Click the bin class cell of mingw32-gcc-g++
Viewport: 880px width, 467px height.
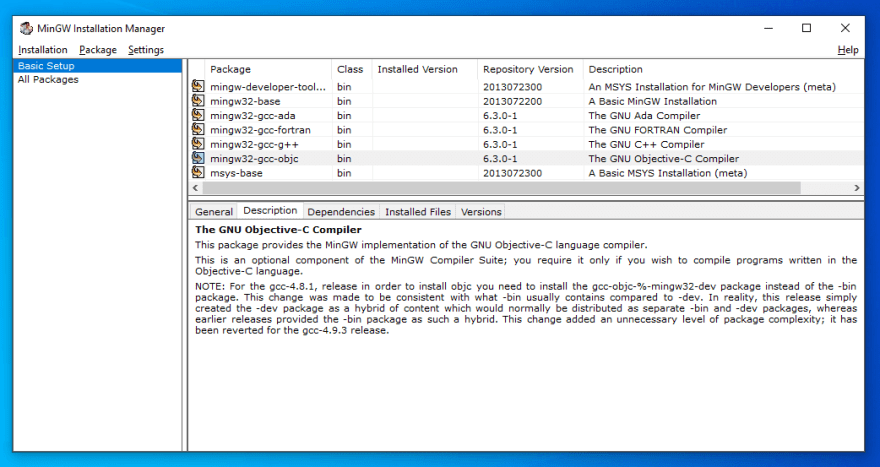[x=344, y=144]
